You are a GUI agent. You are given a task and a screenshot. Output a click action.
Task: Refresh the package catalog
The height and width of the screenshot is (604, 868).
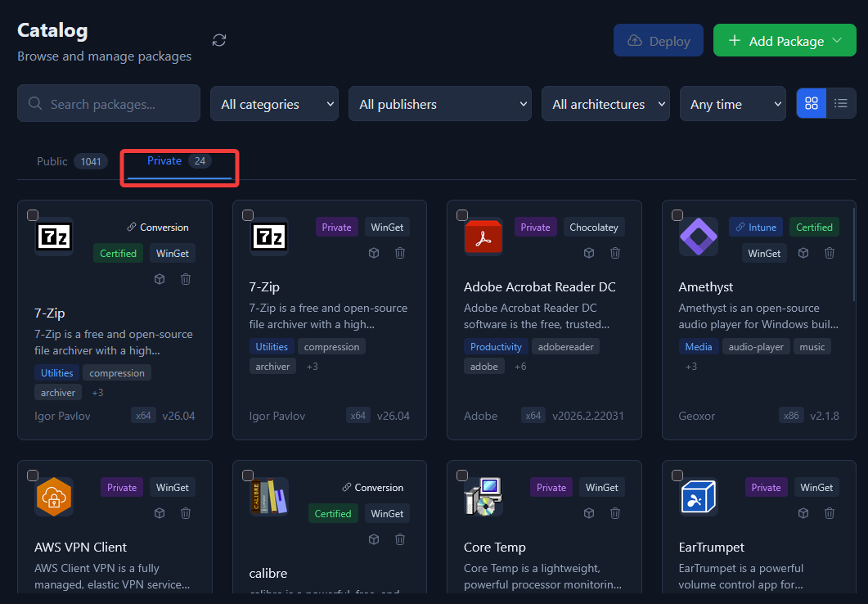point(219,40)
